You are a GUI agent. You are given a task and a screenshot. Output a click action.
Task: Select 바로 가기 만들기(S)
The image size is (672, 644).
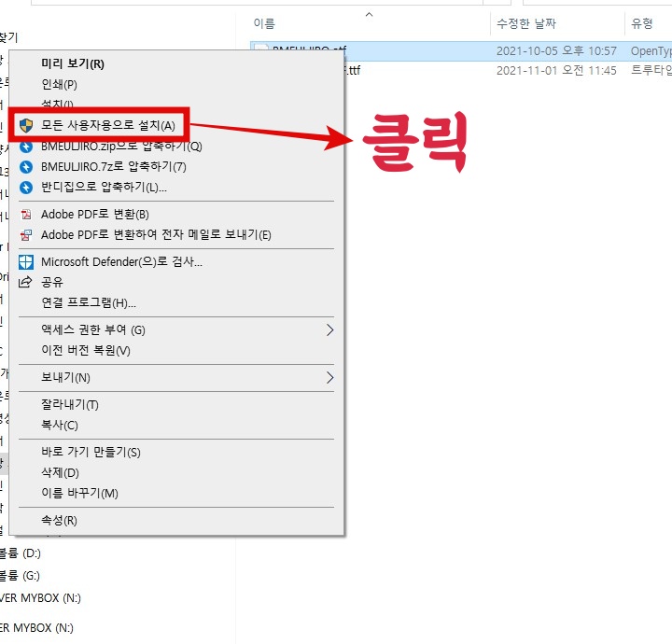pos(91,452)
